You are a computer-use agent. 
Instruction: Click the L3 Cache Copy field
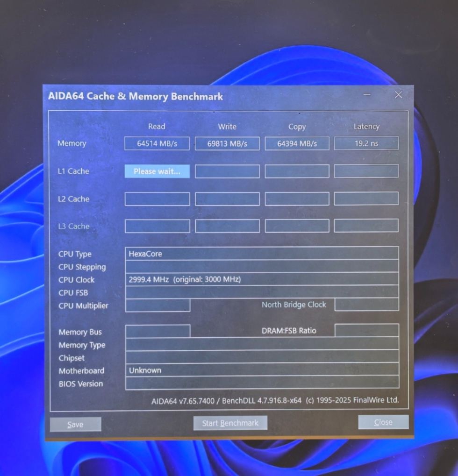pos(297,226)
